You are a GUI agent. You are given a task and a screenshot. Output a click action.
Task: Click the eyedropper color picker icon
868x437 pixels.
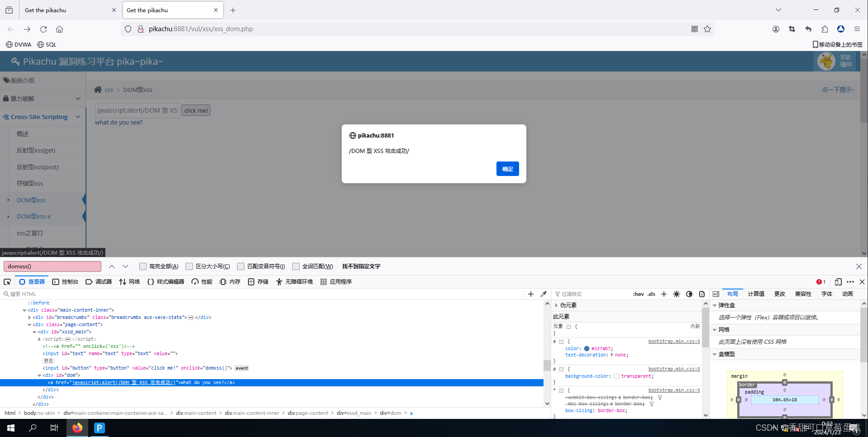[544, 294]
